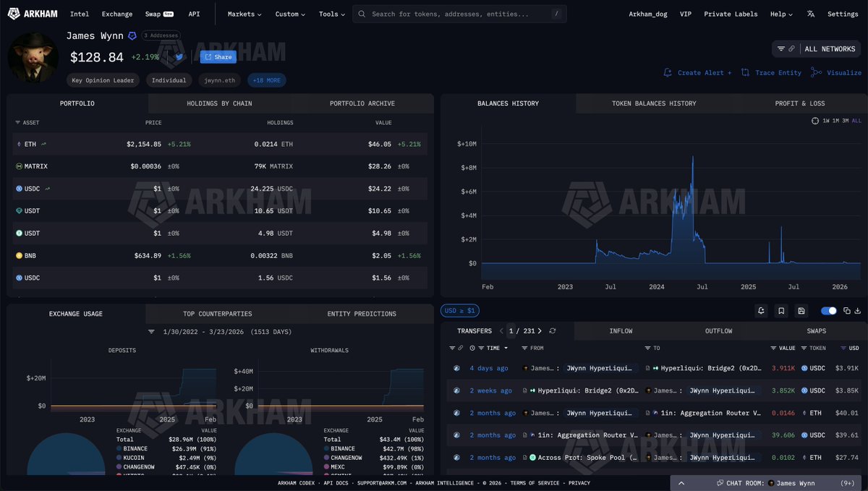Click the transfers save disk icon
Viewport: 868px width, 491px height.
[x=801, y=311]
